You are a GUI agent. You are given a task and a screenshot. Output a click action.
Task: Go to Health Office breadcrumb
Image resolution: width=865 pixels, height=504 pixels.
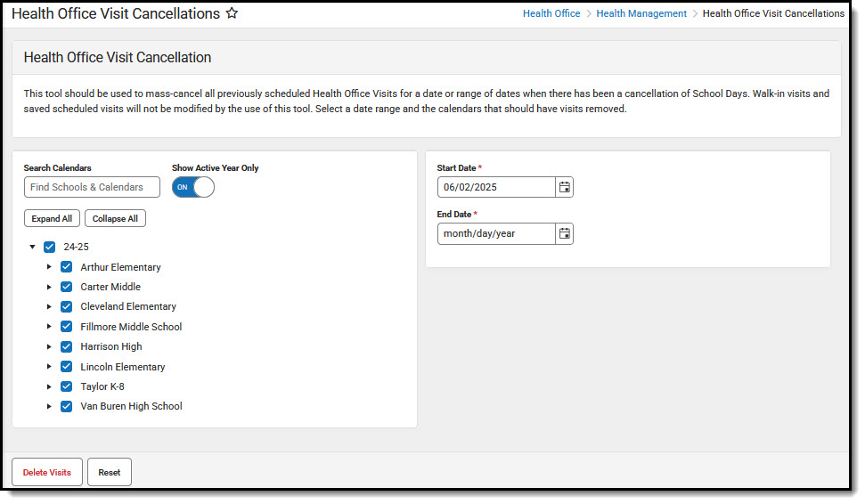551,13
